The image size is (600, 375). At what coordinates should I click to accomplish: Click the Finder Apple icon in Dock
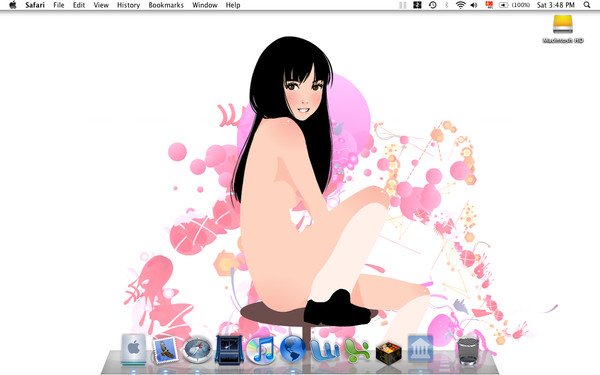134,349
